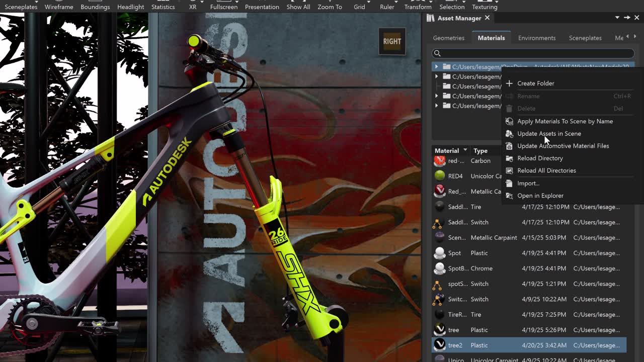Click the Zoom To toolbar button
This screenshot has width=644, height=362.
pyautogui.click(x=330, y=7)
